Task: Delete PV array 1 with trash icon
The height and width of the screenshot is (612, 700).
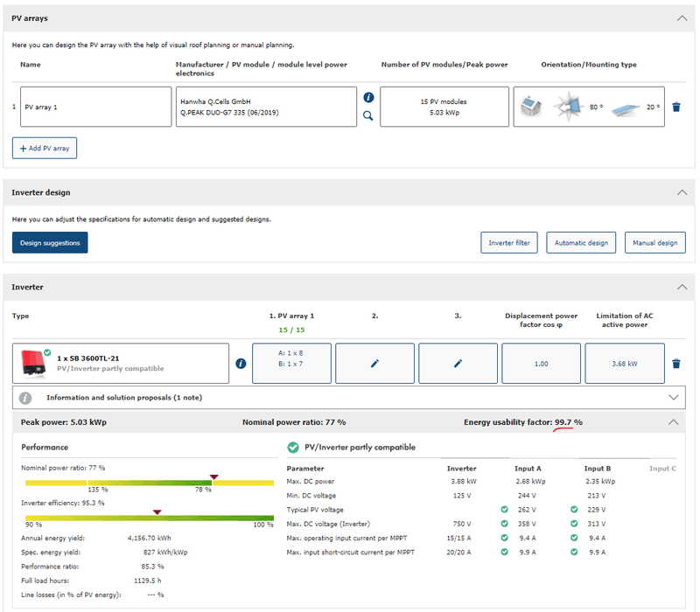Action: (x=675, y=107)
